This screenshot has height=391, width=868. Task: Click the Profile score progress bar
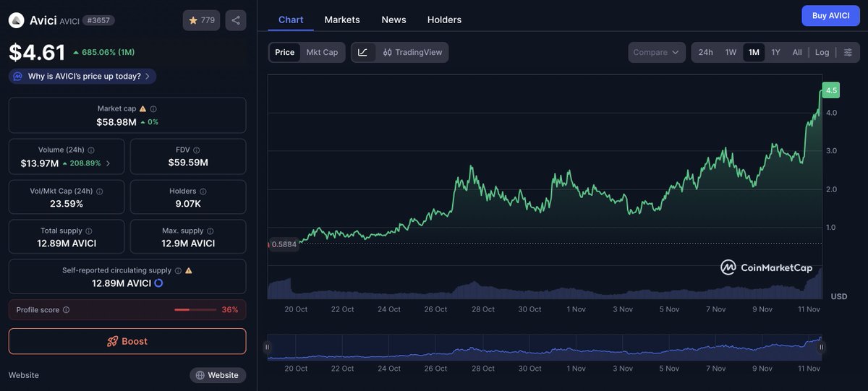pos(195,310)
